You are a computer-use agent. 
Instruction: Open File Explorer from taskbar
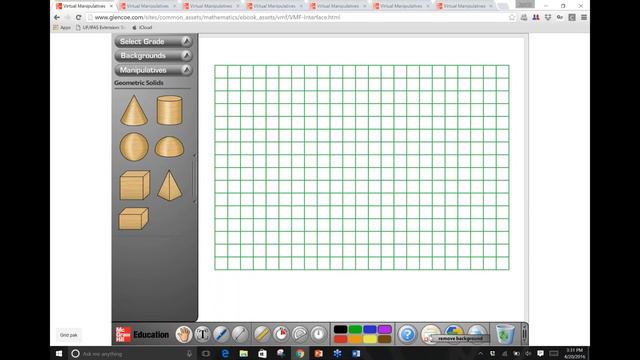pyautogui.click(x=244, y=353)
